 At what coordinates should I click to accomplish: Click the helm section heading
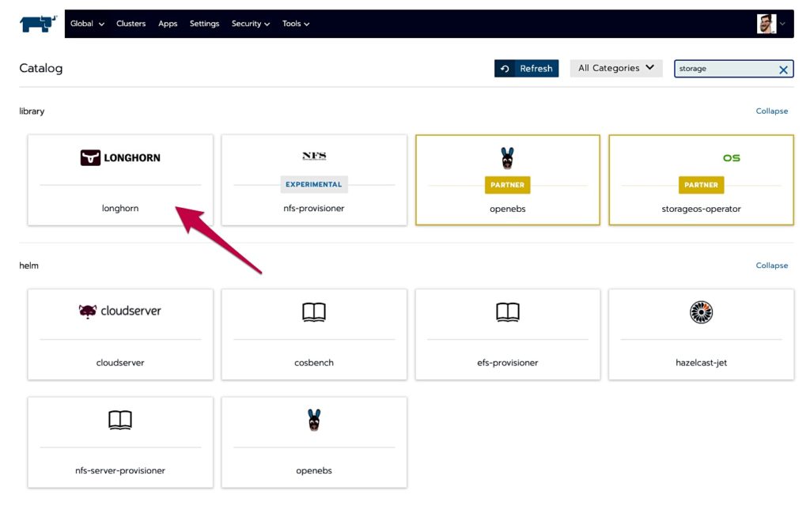coord(28,266)
